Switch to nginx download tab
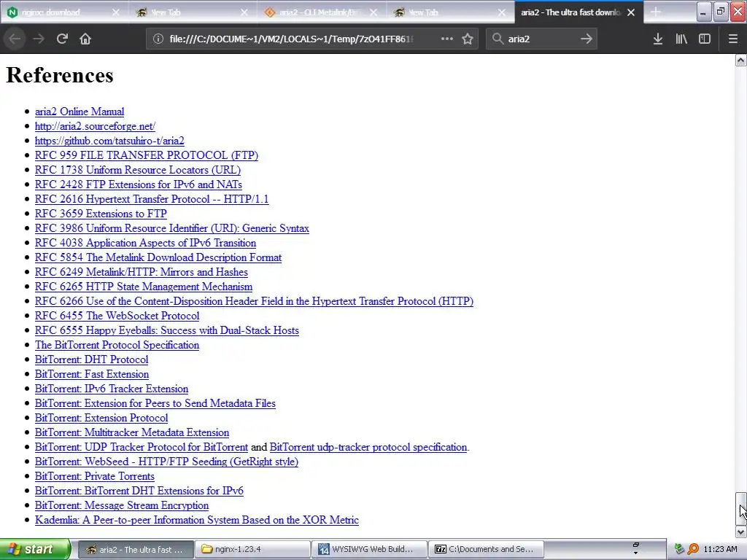The width and height of the screenshot is (747, 560). click(x=64, y=12)
